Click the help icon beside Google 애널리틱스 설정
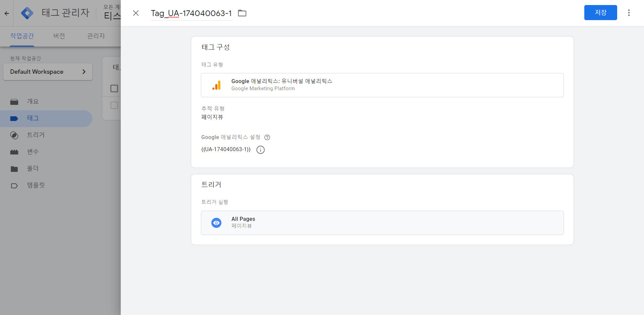This screenshot has width=644, height=315. coord(267,137)
